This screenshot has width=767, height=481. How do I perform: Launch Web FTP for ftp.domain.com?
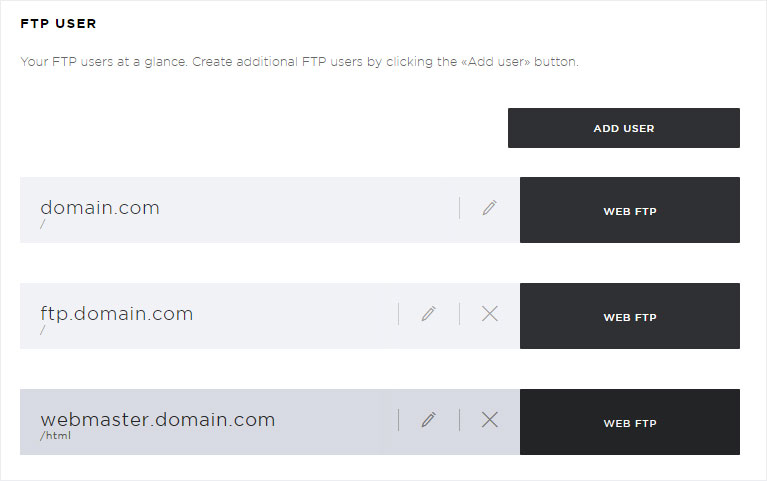coord(630,316)
